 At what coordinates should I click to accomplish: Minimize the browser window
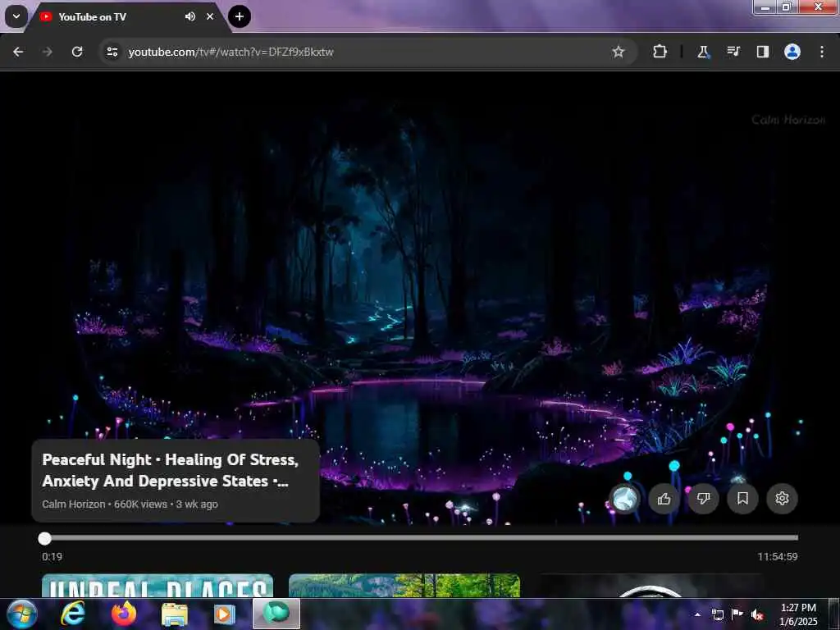(765, 7)
